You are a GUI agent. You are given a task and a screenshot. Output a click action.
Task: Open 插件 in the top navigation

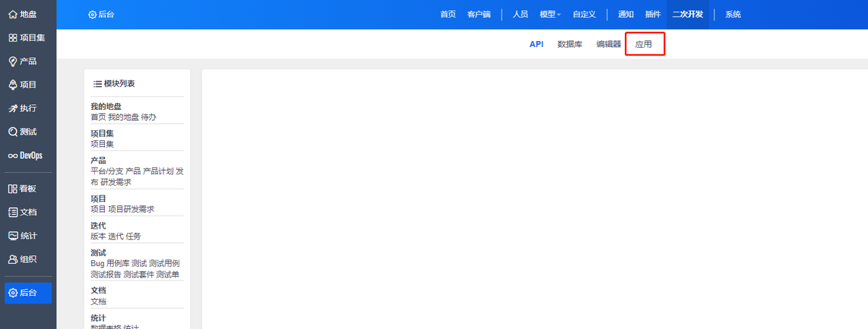[652, 14]
